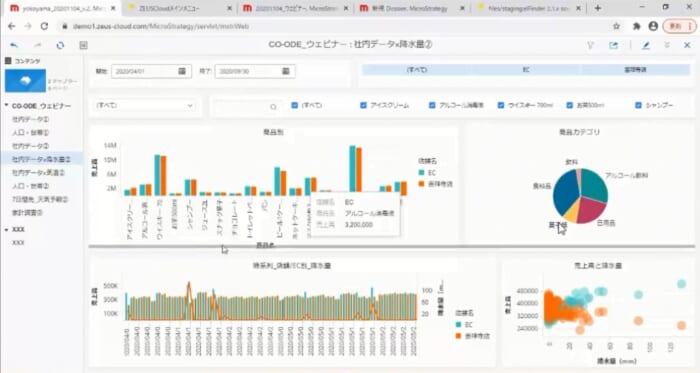Viewport: 700px width, 373px height.
Task: Open the end date calendar icon
Action: coord(285,71)
